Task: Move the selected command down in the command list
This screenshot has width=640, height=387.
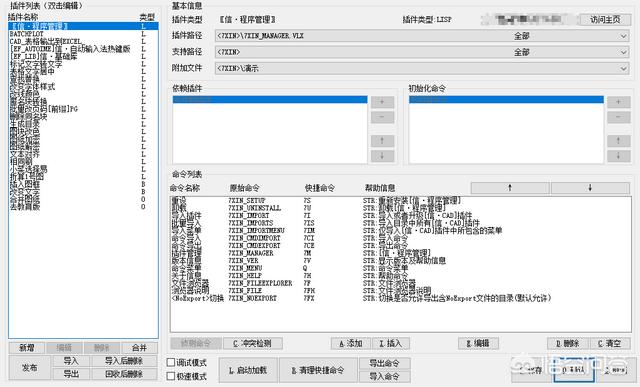Action: tap(590, 188)
